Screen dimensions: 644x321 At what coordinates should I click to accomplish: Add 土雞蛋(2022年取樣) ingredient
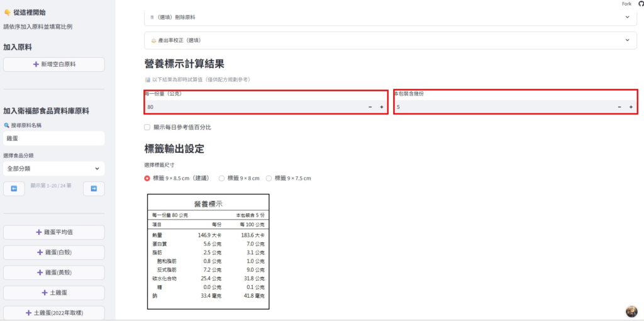point(54,313)
